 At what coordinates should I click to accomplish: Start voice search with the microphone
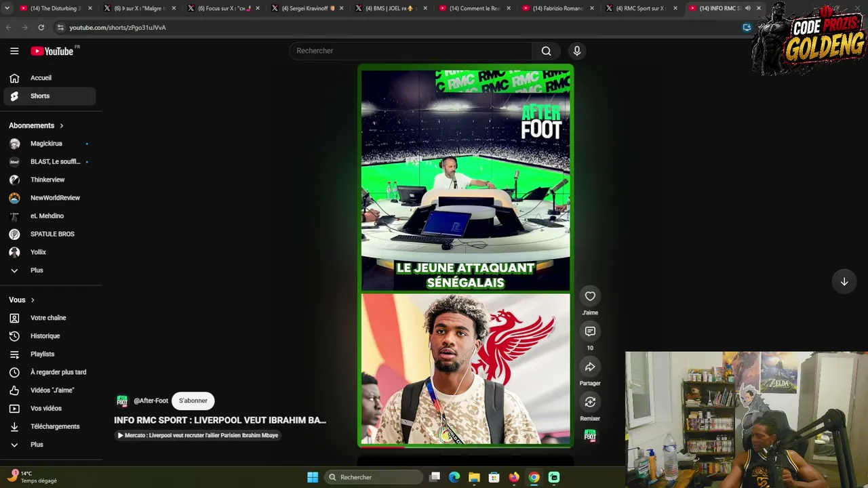(x=577, y=51)
